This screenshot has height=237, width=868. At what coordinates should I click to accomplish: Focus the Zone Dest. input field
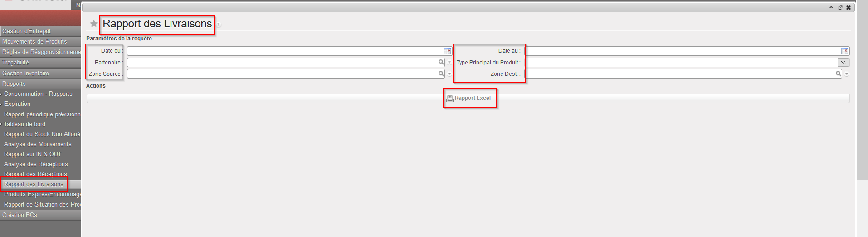679,74
